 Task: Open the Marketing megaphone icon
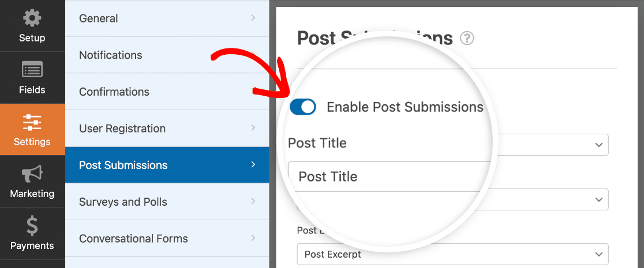tap(32, 174)
